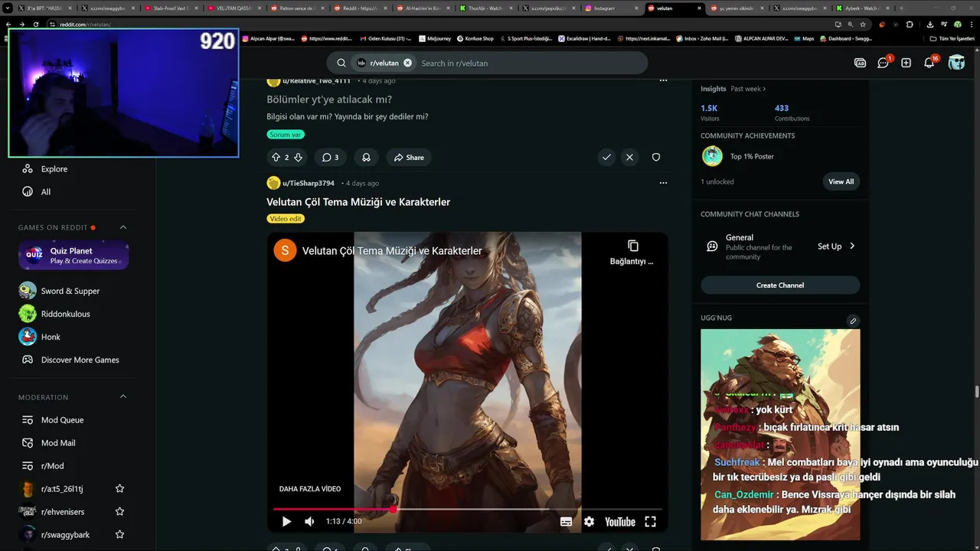Open the notifications bell

click(929, 63)
